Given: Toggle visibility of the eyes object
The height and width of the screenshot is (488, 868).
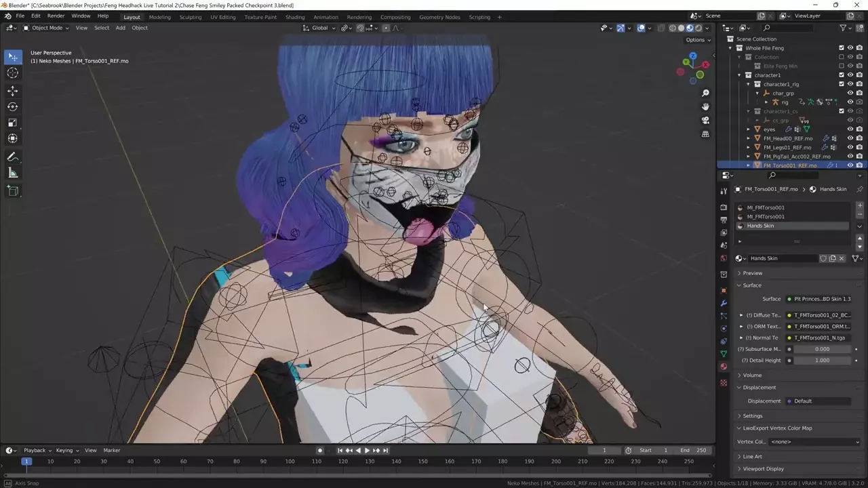Looking at the screenshot, I should click(850, 129).
